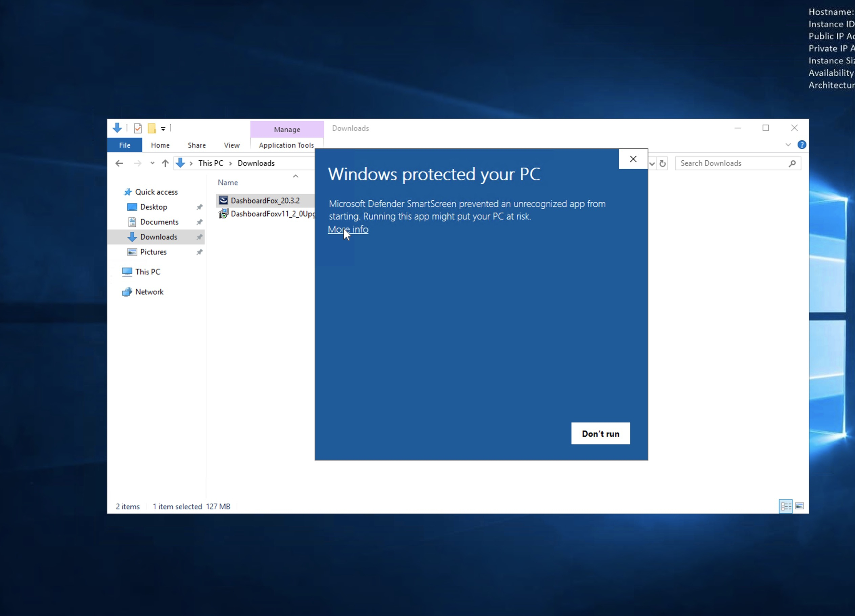This screenshot has width=855, height=616.
Task: Open the address bar history dropdown
Action: click(x=652, y=163)
